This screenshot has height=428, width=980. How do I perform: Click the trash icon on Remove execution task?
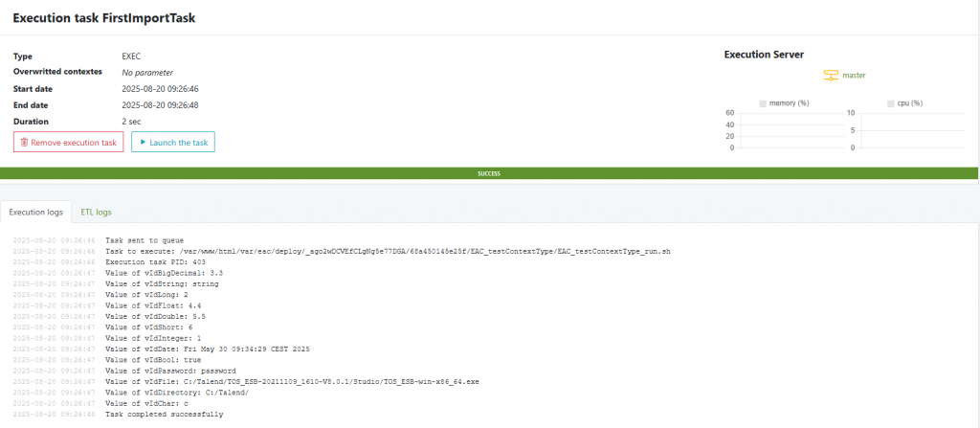[24, 143]
